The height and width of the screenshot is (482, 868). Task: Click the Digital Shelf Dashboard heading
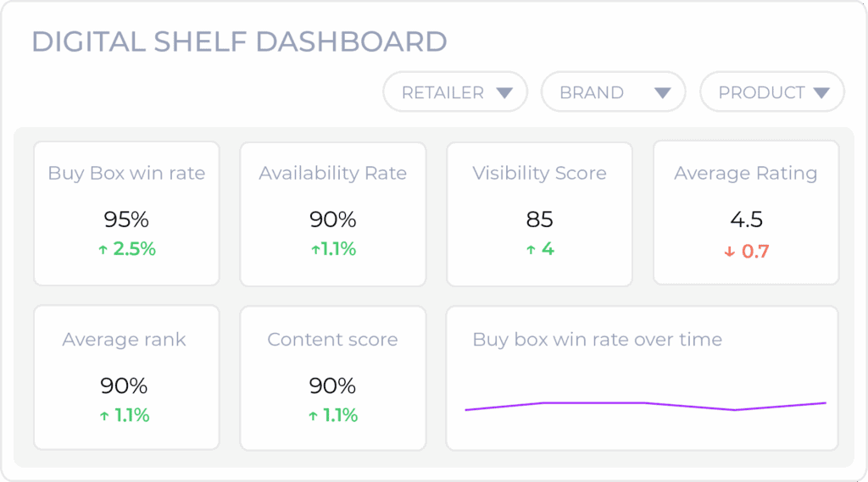pos(239,42)
